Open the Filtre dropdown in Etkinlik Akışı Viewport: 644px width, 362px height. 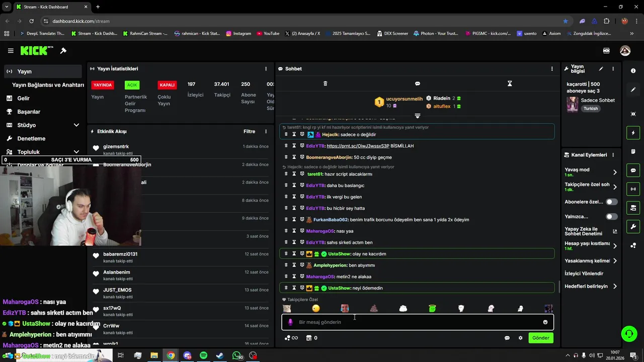(249, 132)
